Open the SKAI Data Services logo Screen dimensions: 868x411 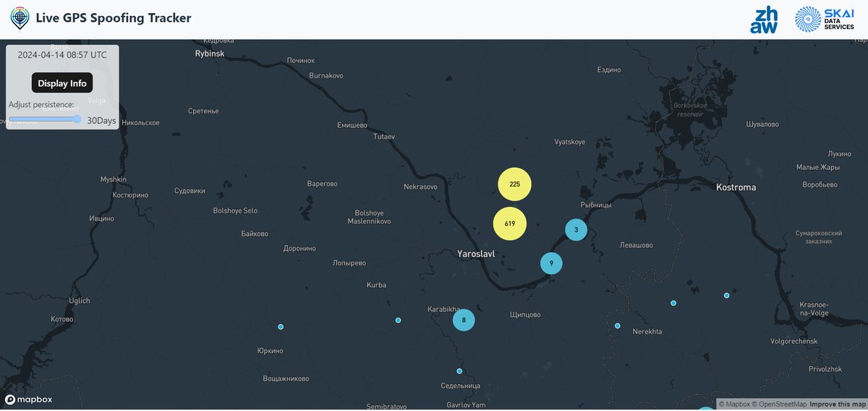(824, 20)
